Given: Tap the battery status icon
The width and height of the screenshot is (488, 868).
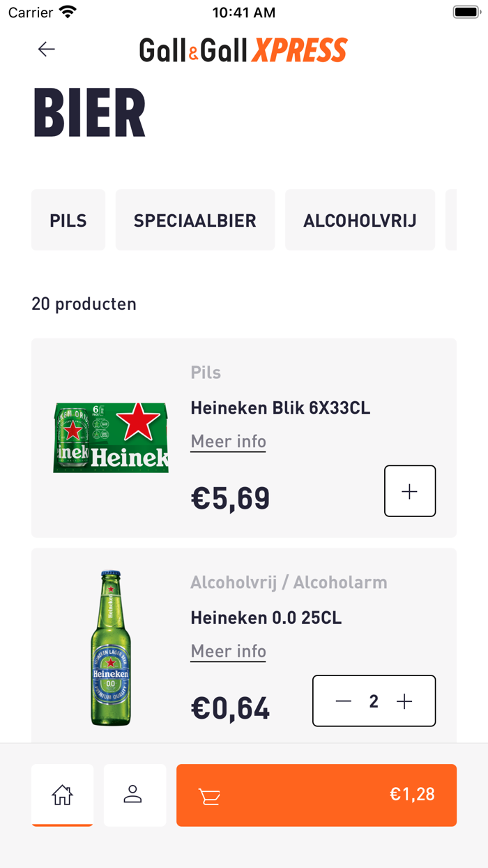Looking at the screenshot, I should 465,13.
